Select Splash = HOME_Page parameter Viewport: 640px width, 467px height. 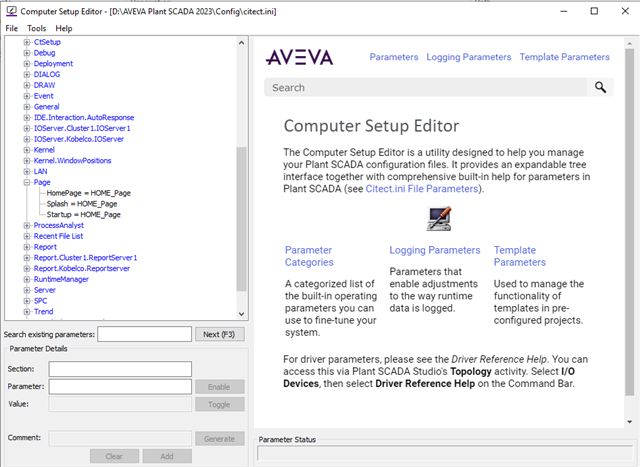click(82, 204)
